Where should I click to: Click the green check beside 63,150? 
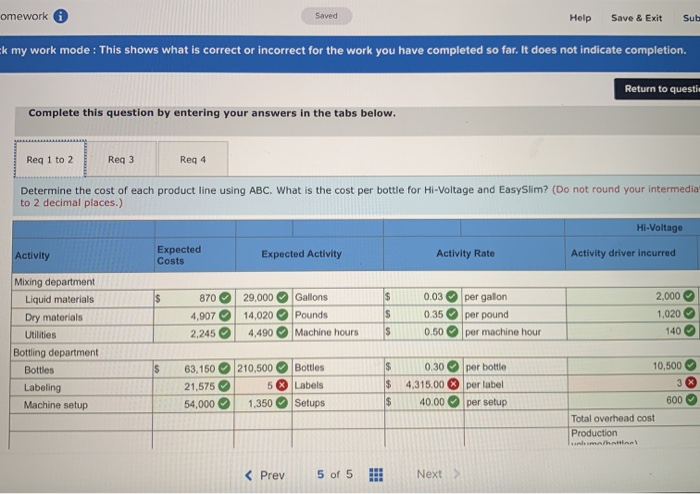coord(225,369)
